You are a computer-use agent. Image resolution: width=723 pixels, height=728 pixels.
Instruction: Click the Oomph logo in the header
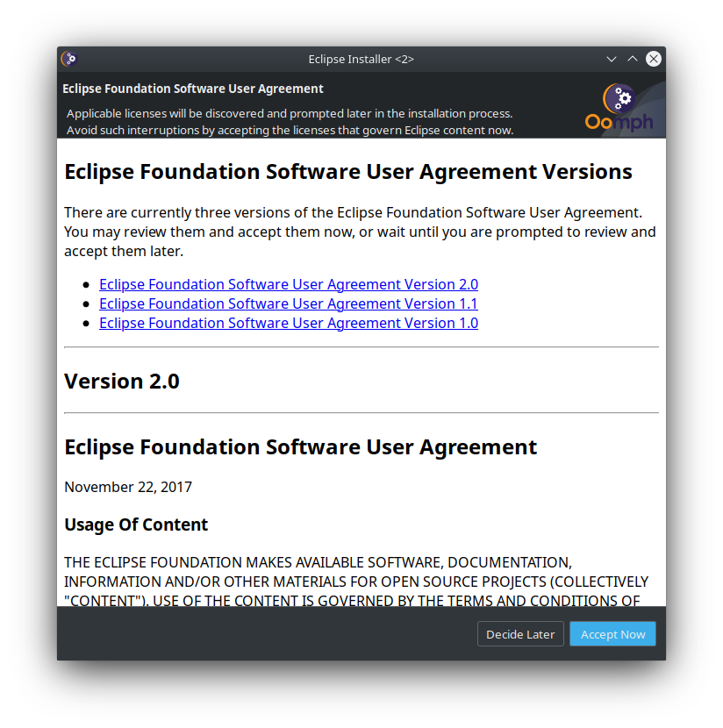[621, 109]
